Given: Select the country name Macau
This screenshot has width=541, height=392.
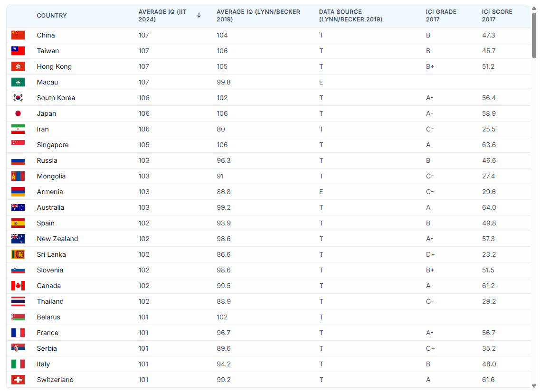Looking at the screenshot, I should click(47, 82).
